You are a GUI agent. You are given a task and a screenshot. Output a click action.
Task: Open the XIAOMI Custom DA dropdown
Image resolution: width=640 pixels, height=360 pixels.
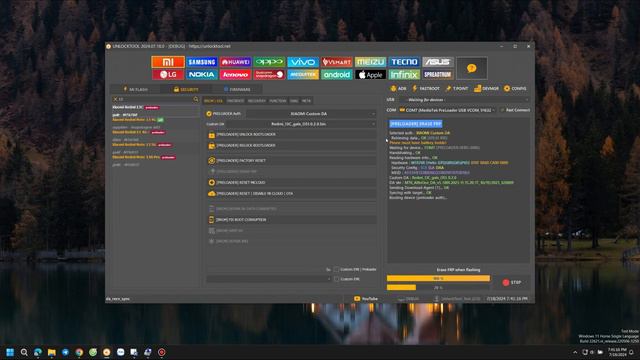[x=310, y=113]
